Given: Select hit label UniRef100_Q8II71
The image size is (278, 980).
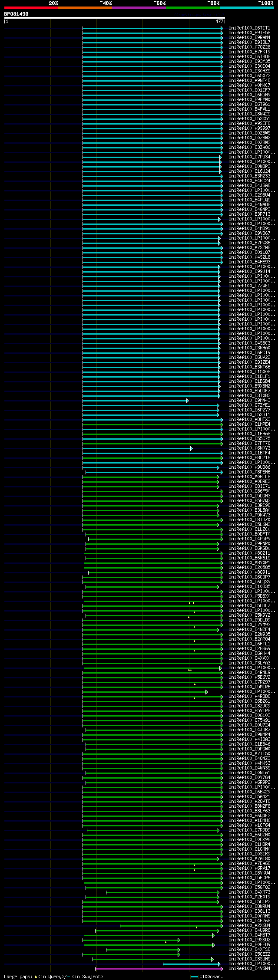Looking at the screenshot, I should [249, 486].
